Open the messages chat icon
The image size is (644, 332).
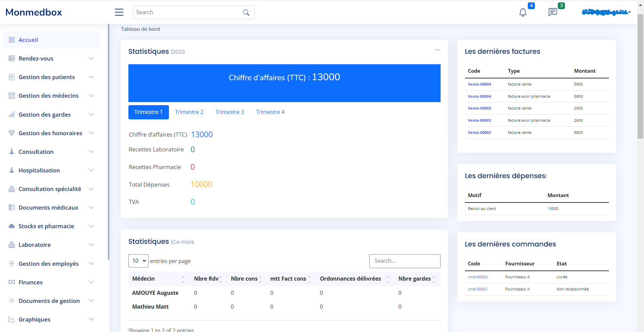(x=552, y=13)
